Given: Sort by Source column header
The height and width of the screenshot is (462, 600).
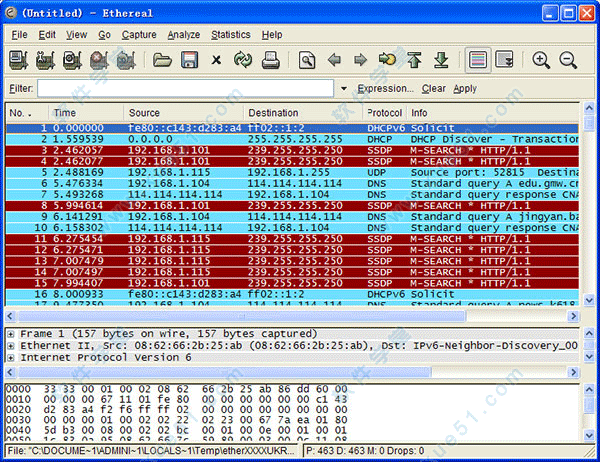Looking at the screenshot, I should click(x=184, y=113).
